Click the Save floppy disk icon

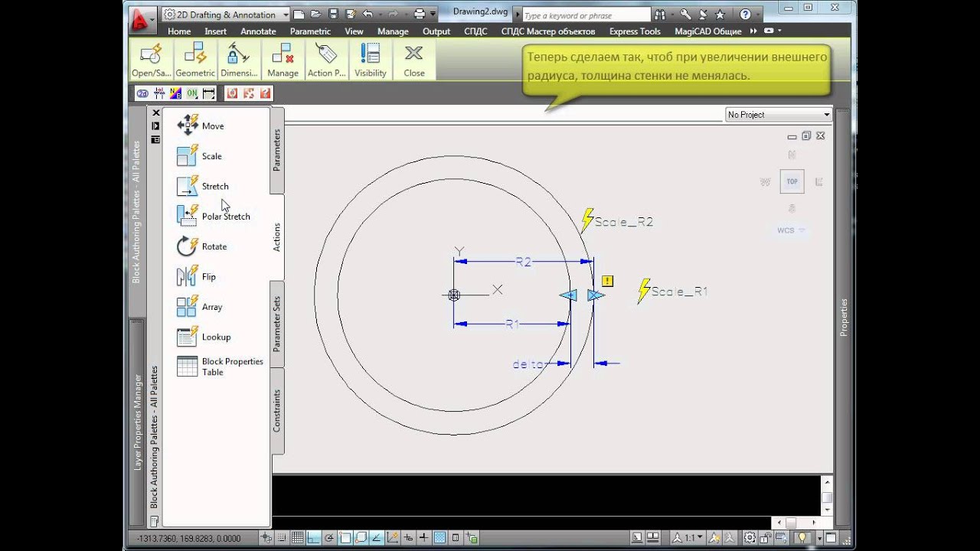[333, 15]
